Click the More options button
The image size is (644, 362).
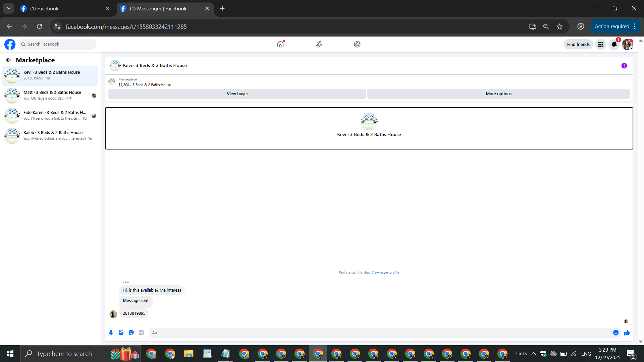tap(498, 94)
